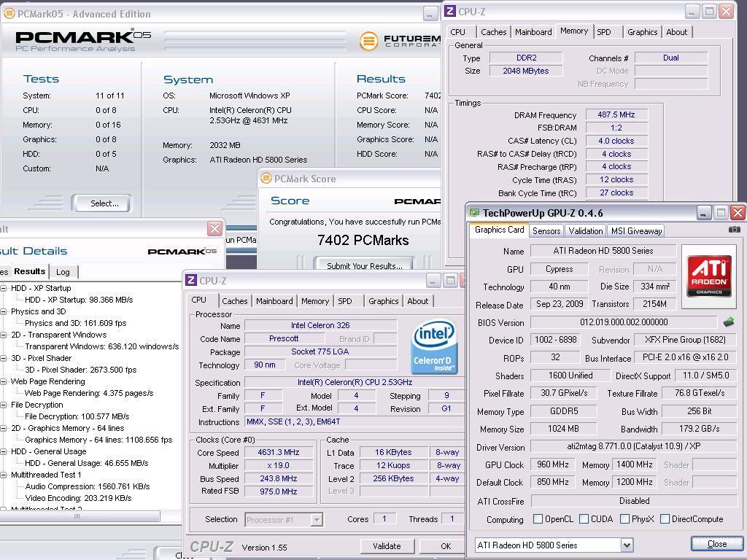Click the PCMark Score dialog title icon

(266, 179)
